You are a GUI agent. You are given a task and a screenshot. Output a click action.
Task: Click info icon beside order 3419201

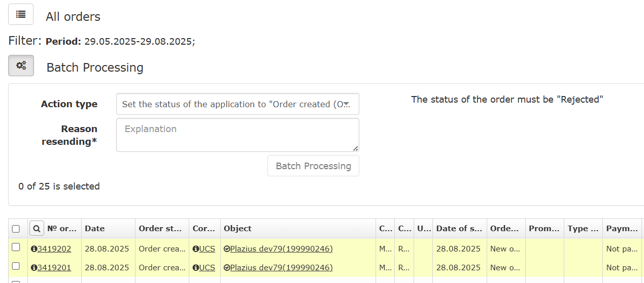coord(34,268)
